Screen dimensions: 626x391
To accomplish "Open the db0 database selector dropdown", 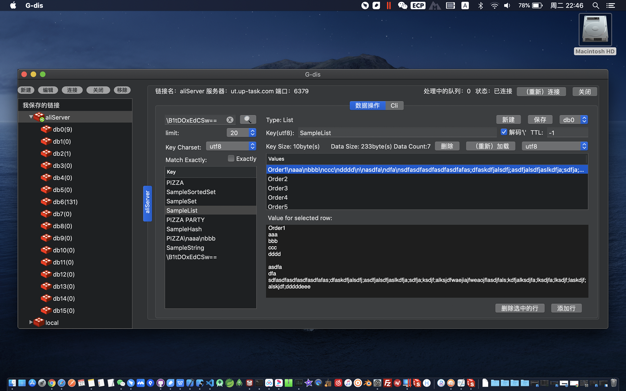I will [x=573, y=119].
